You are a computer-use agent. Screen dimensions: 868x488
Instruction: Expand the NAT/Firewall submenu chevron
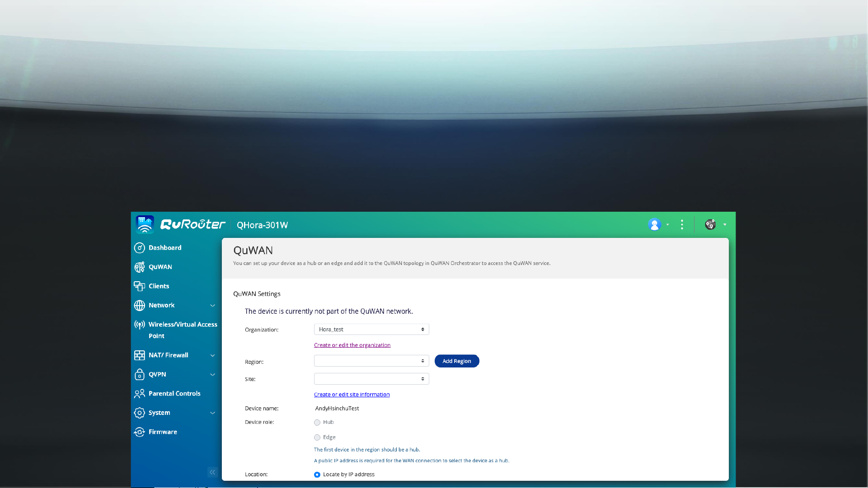pos(212,356)
